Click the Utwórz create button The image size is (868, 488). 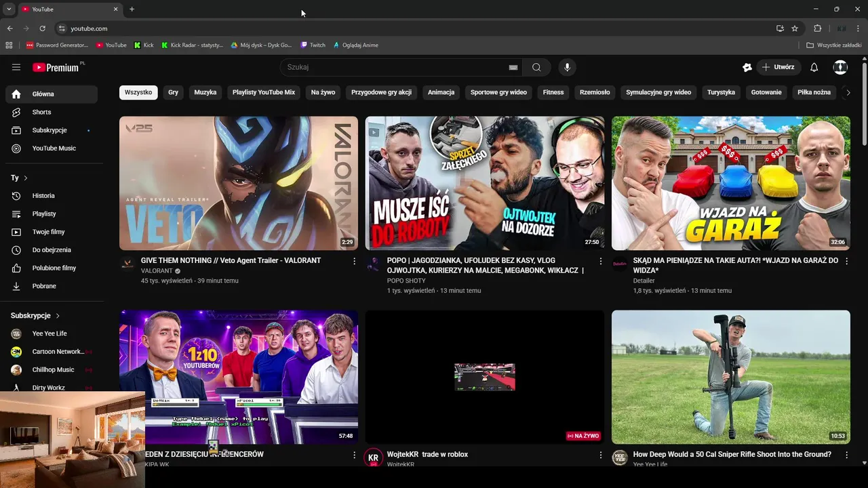click(x=778, y=67)
